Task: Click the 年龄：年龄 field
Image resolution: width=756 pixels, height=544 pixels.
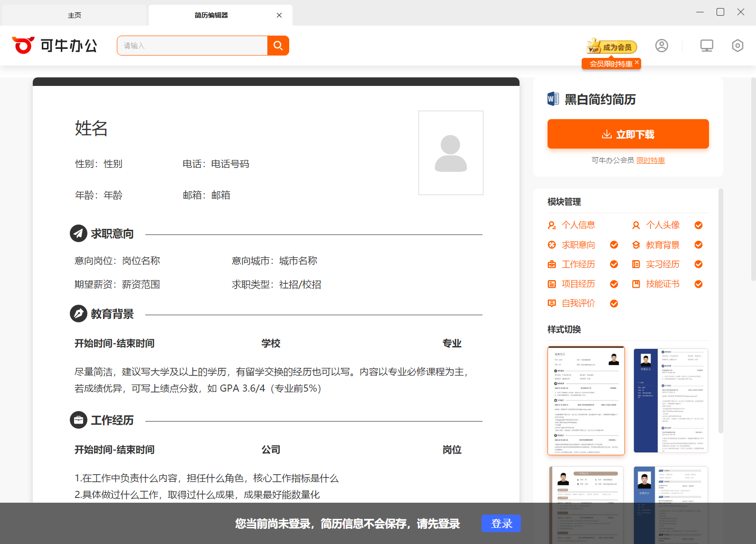Action: [99, 195]
